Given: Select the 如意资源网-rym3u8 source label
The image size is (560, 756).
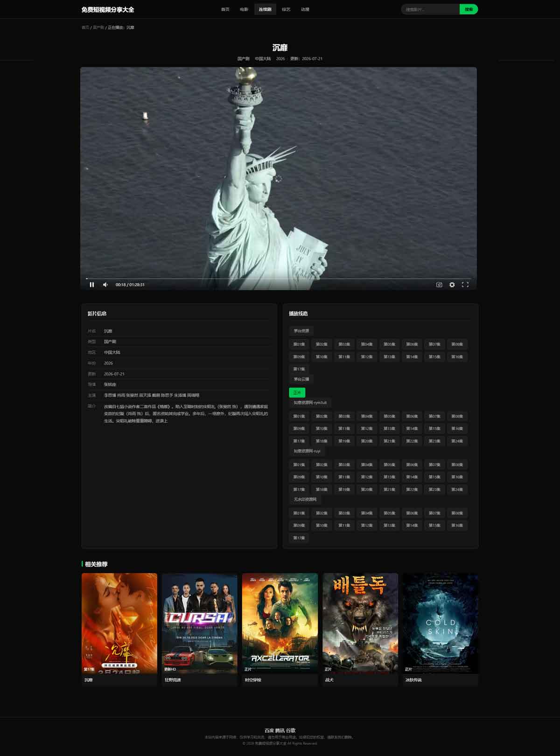Looking at the screenshot, I should point(310,403).
